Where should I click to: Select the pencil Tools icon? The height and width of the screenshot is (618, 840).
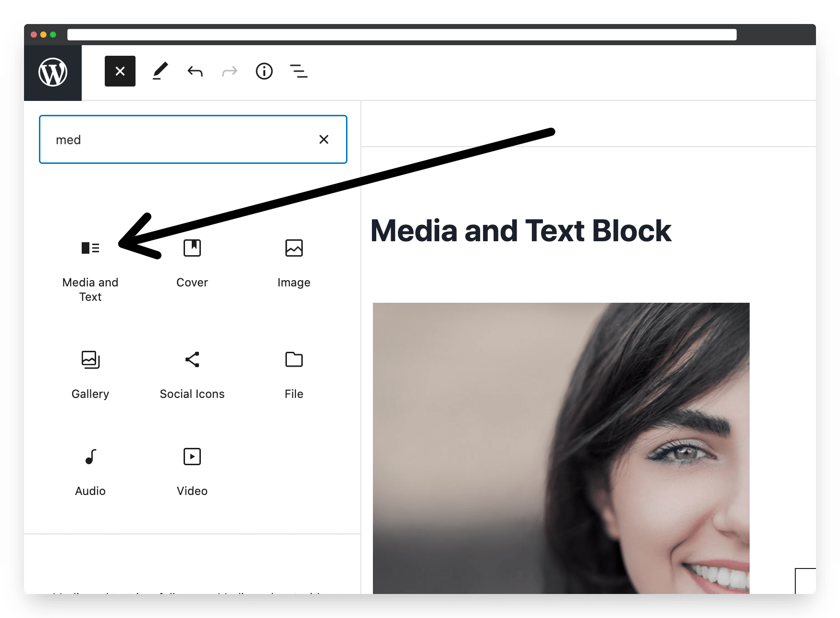click(x=160, y=71)
